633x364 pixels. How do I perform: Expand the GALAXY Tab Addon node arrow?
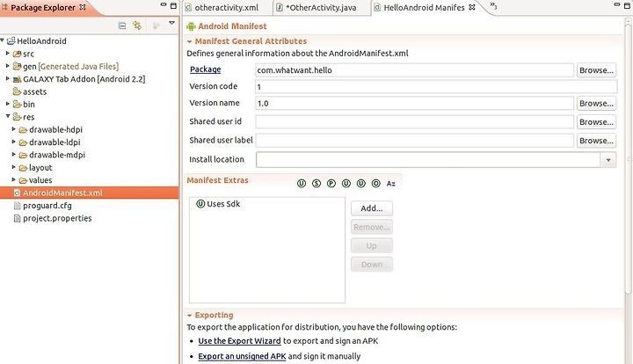(8, 79)
